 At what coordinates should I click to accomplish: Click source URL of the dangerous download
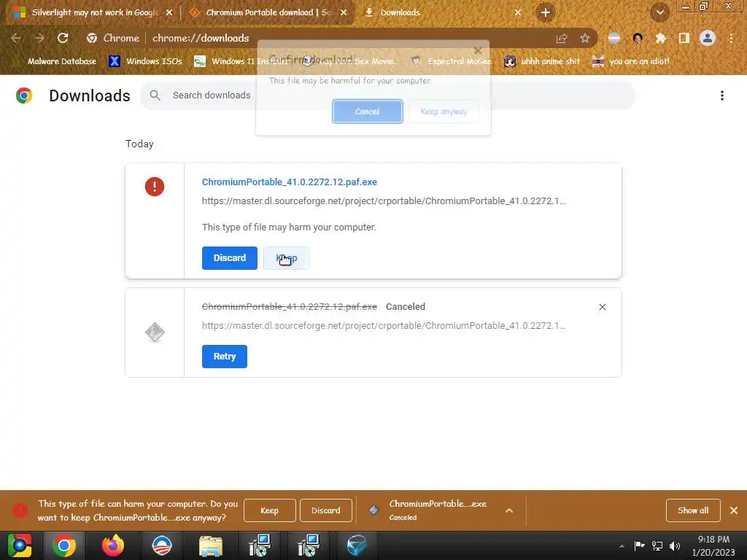pos(384,201)
